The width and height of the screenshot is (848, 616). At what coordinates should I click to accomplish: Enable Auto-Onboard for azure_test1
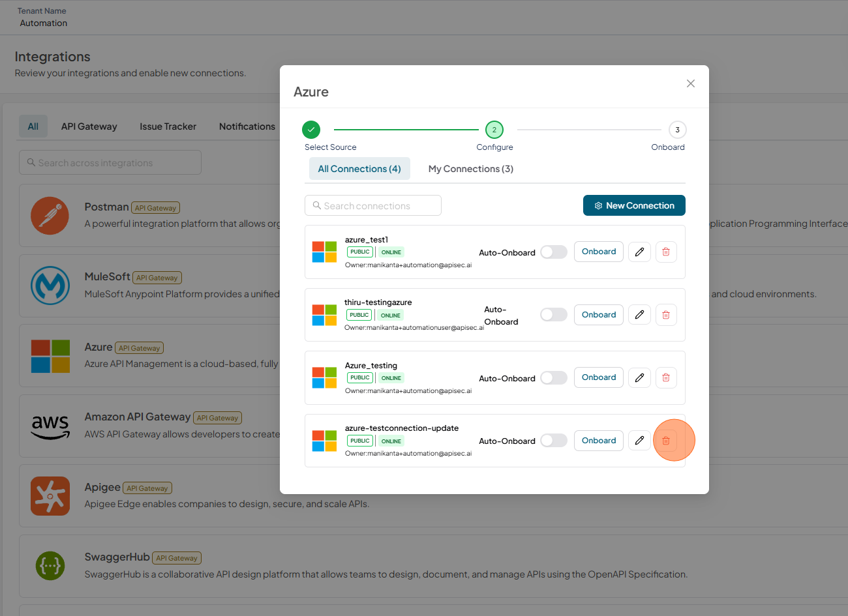(554, 252)
